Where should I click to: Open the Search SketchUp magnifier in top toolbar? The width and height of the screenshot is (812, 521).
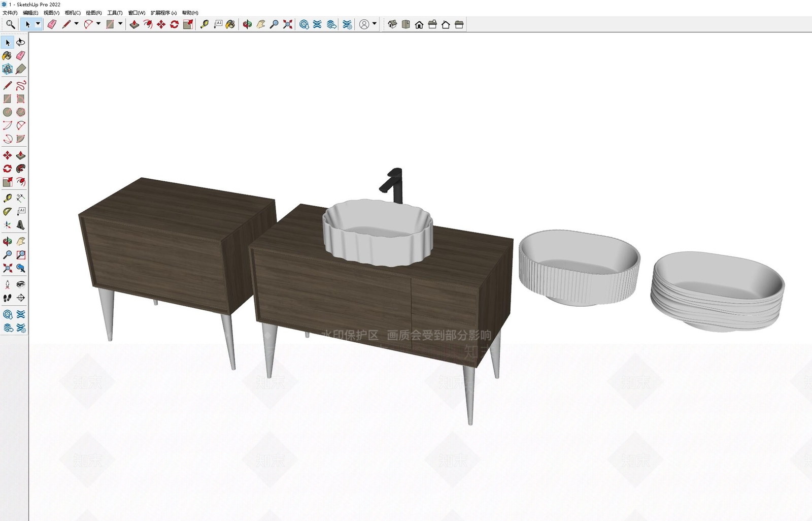[10, 24]
